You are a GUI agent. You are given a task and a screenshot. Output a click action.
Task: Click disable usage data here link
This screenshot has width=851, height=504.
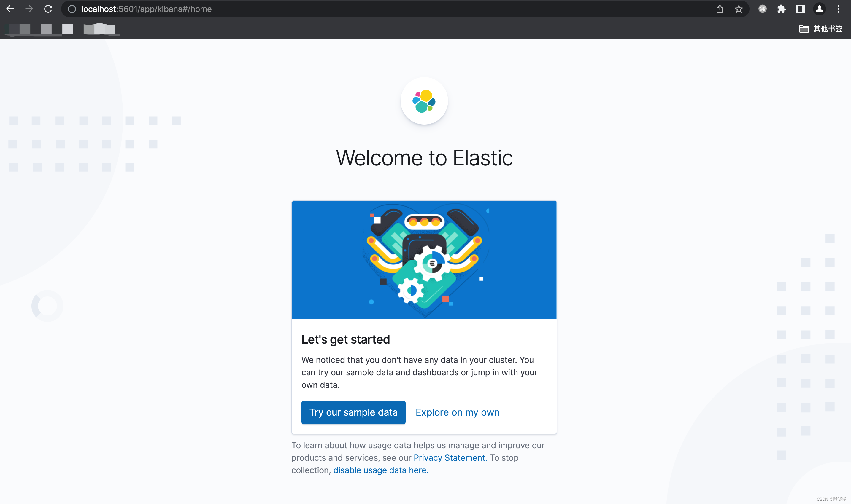[x=381, y=470]
